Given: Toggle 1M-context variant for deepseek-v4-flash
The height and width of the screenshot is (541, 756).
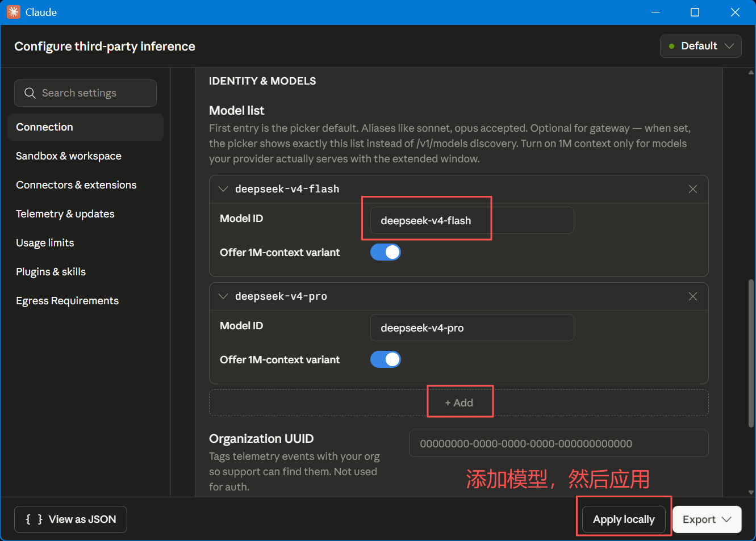Looking at the screenshot, I should click(x=386, y=252).
